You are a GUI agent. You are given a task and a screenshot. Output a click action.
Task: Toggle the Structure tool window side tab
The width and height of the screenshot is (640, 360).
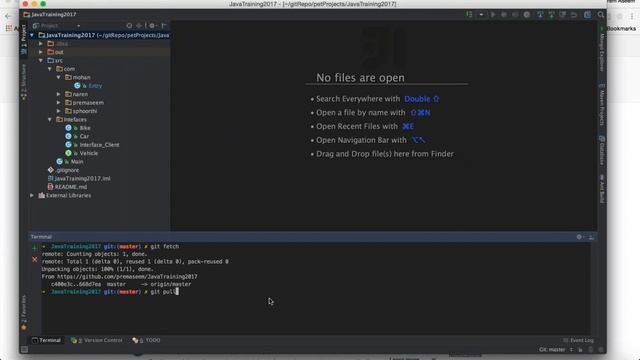[x=24, y=82]
